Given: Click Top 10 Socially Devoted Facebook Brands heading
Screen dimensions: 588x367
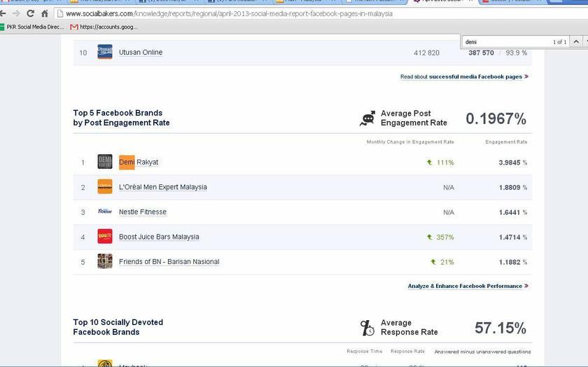Looking at the screenshot, I should click(x=118, y=327).
